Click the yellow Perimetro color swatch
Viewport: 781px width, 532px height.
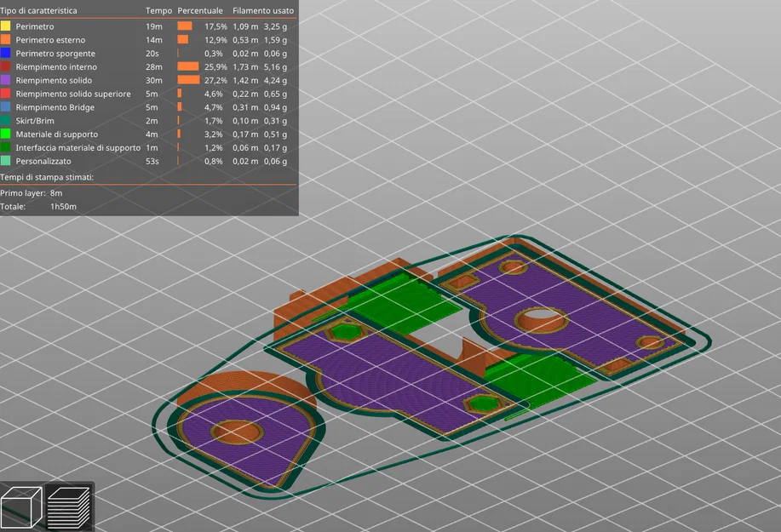(x=5, y=26)
